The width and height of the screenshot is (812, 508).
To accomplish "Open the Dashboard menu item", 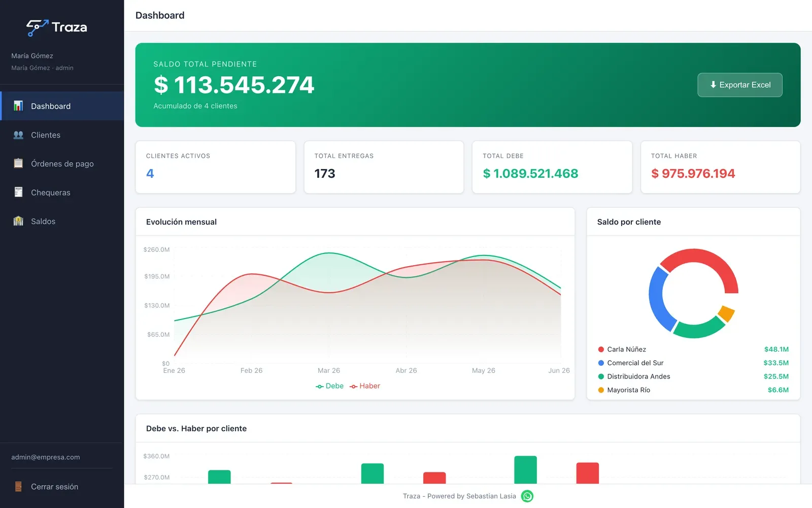I will click(x=62, y=106).
